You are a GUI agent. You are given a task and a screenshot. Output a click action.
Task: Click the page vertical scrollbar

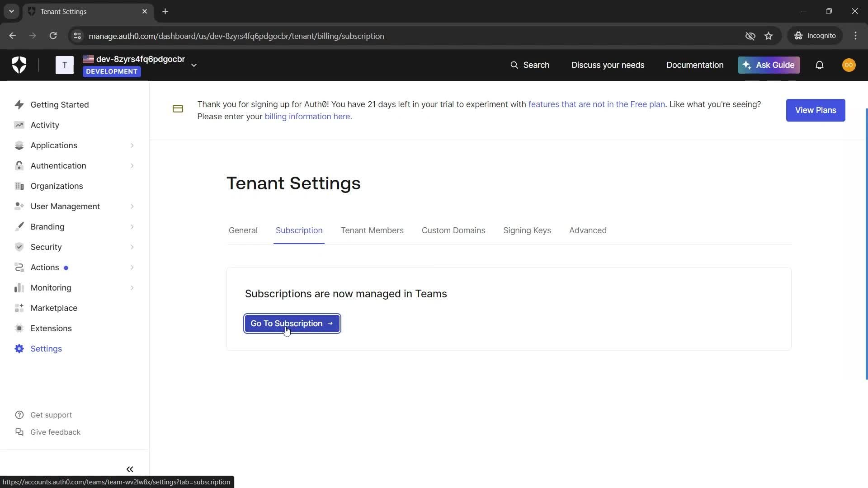click(x=866, y=244)
